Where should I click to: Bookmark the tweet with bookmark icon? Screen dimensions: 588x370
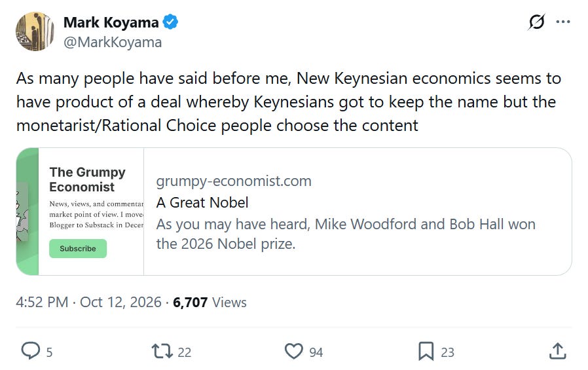point(426,351)
